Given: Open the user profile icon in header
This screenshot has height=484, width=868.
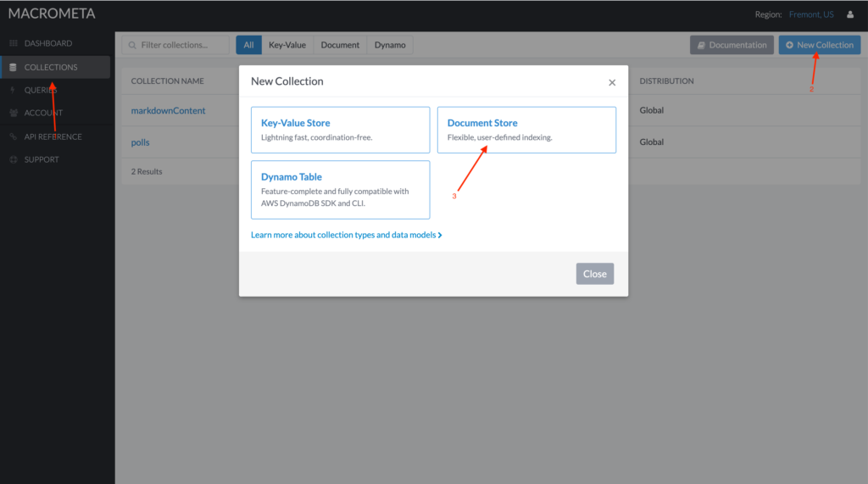Looking at the screenshot, I should pos(850,14).
